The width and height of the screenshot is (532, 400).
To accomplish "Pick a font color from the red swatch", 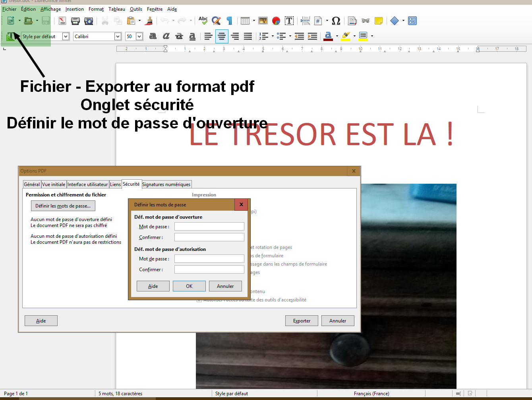I will (x=329, y=36).
